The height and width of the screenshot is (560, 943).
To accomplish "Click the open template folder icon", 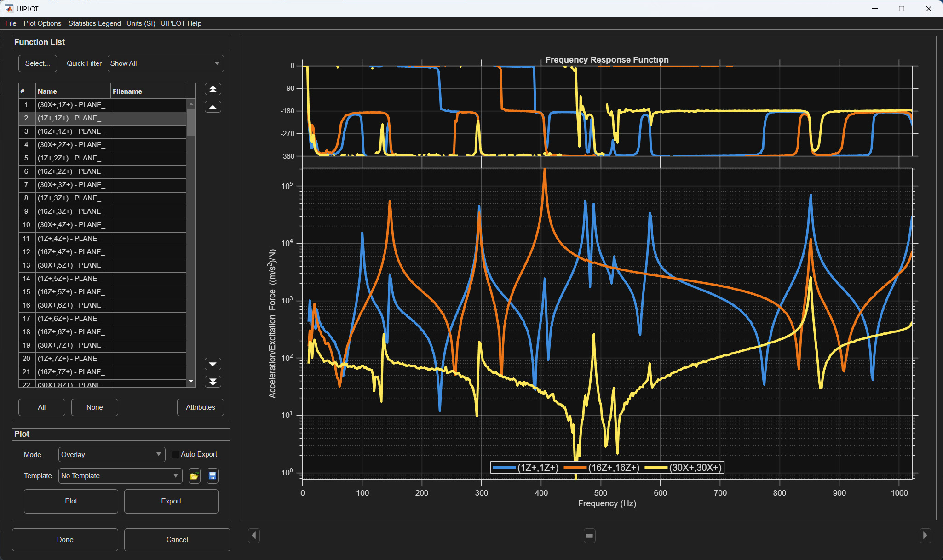I will 194,476.
